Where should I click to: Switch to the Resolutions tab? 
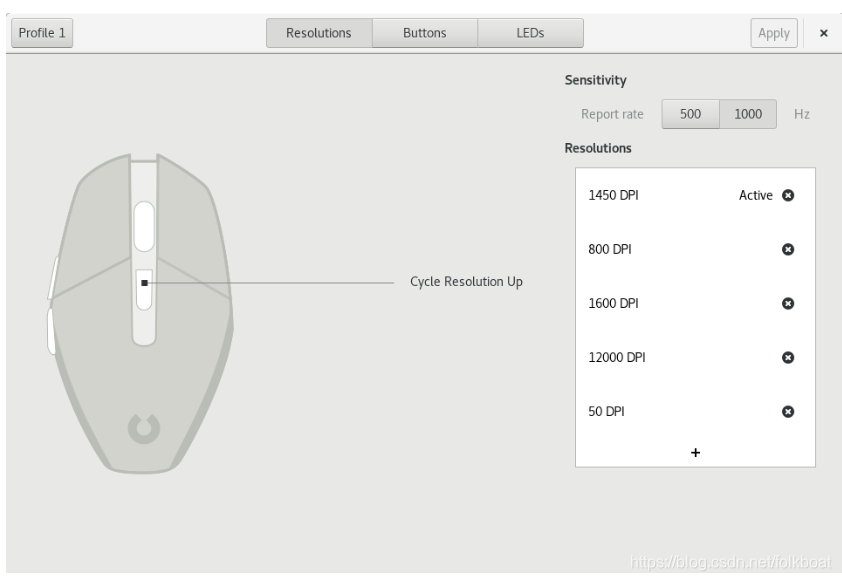pyautogui.click(x=319, y=33)
